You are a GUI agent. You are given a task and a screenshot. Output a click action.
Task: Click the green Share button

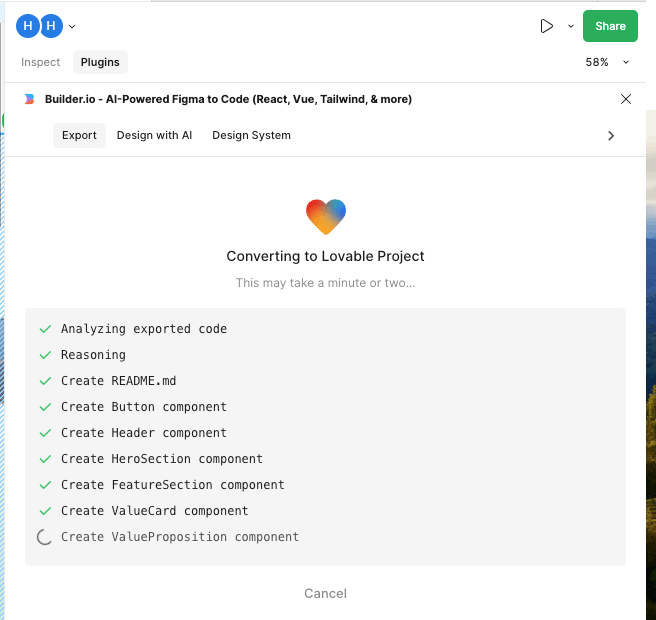click(610, 26)
